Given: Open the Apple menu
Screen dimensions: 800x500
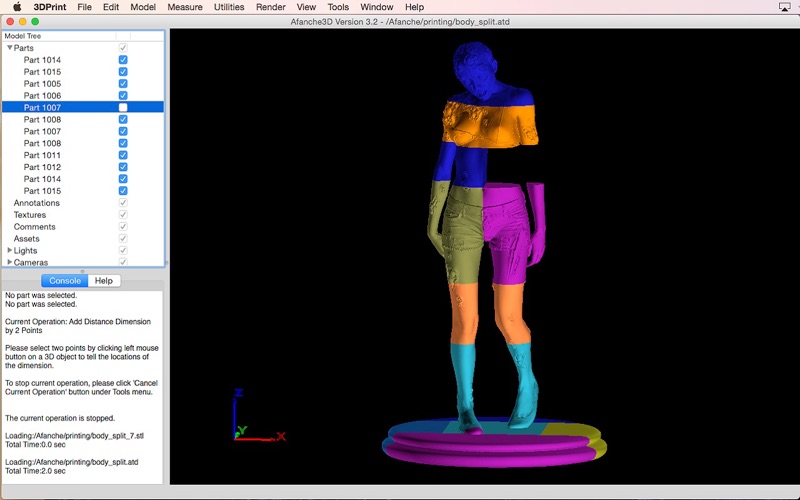Looking at the screenshot, I should coord(17,7).
